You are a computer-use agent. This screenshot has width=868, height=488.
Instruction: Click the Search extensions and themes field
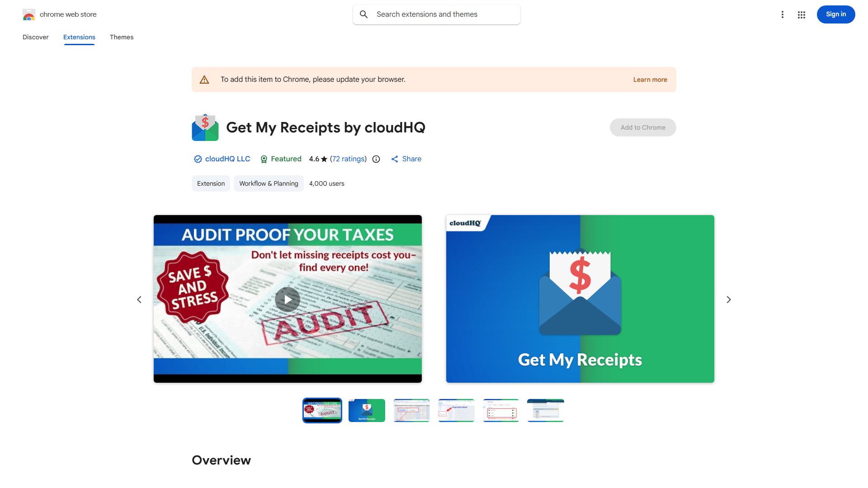(437, 14)
